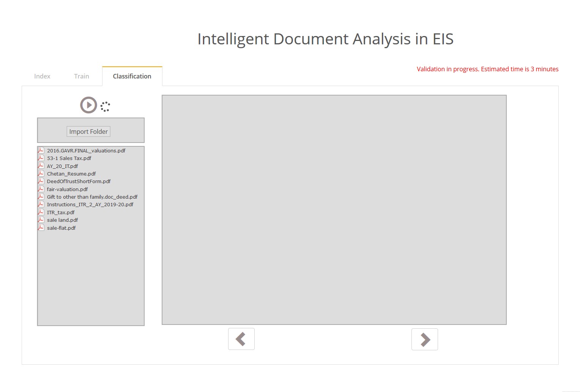Choose DeedOfTrustShortForm.pdf from list
580x392 pixels.
click(x=79, y=181)
